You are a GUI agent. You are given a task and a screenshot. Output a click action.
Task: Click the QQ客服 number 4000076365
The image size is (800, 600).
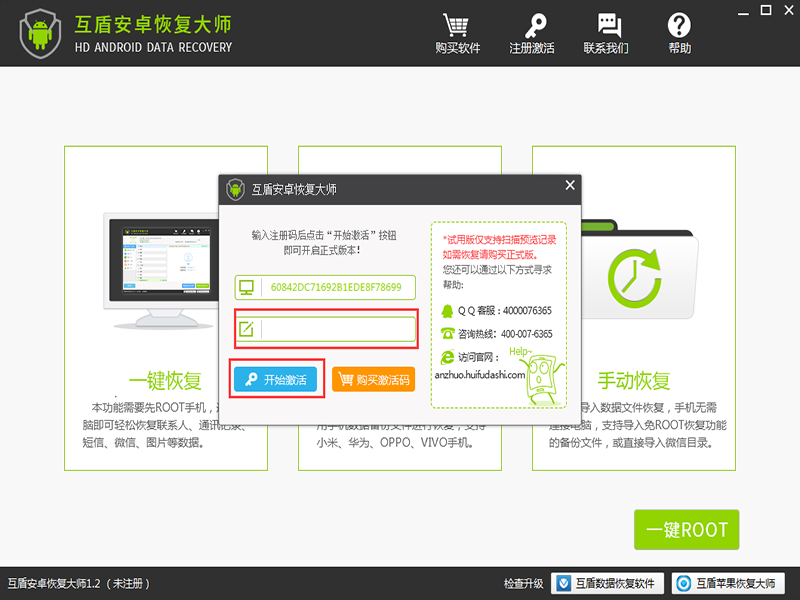[x=527, y=311]
